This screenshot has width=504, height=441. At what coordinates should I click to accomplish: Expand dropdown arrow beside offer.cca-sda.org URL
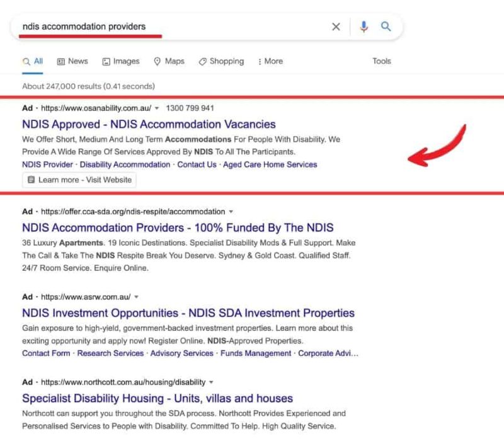(x=231, y=212)
